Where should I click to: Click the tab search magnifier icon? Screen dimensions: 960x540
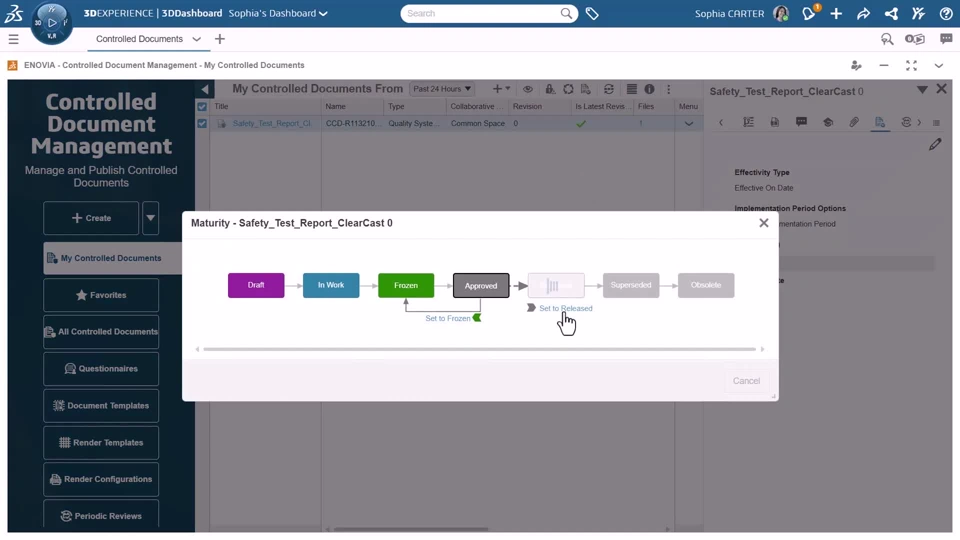click(887, 39)
